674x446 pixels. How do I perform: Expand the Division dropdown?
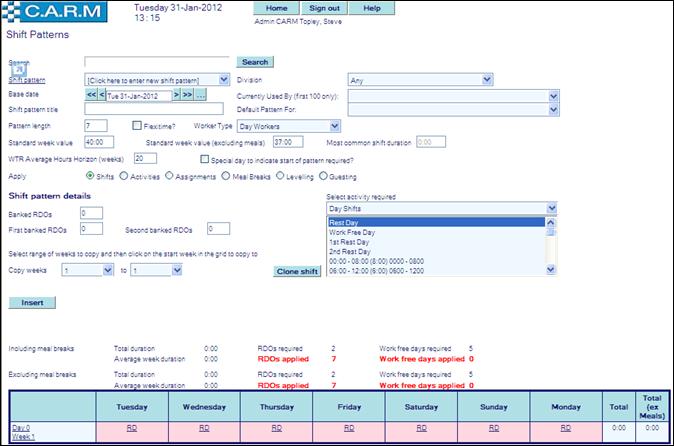419,79
